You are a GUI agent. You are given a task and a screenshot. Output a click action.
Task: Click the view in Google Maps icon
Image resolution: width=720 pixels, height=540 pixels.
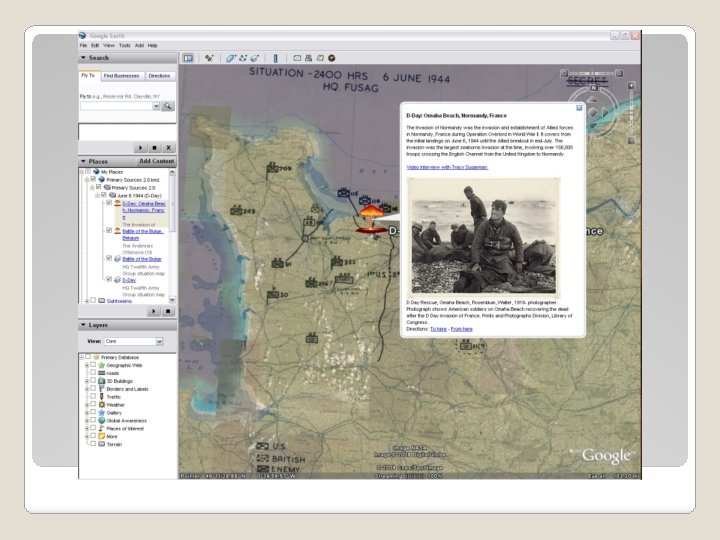320,58
